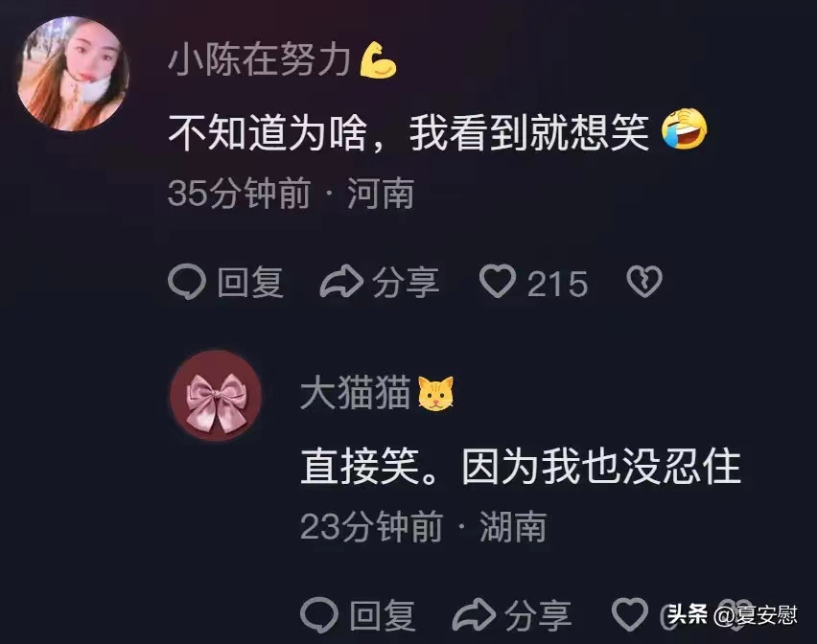Screen dimensions: 817x644
Task: Tap the laughing-crying emoji in first comment
Action: click(x=685, y=129)
